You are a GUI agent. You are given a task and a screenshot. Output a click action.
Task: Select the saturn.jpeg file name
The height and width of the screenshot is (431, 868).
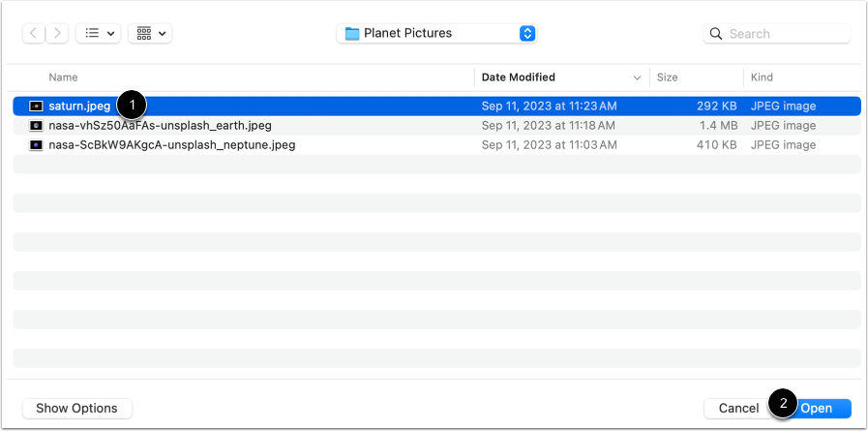coord(79,106)
